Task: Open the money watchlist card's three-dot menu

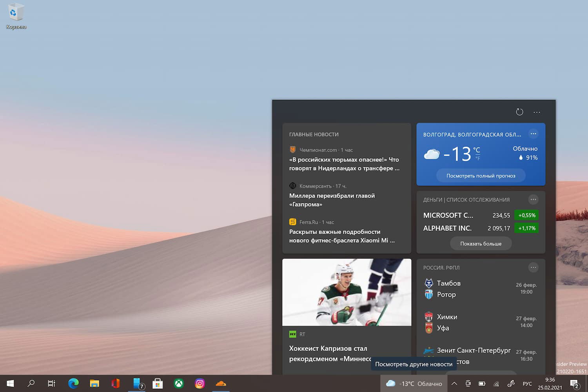Action: (x=533, y=200)
